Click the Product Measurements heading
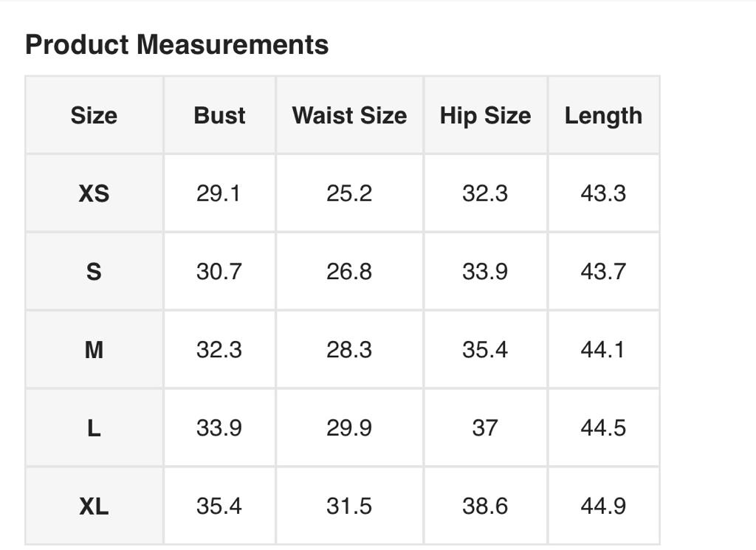The height and width of the screenshot is (550, 756). [177, 44]
